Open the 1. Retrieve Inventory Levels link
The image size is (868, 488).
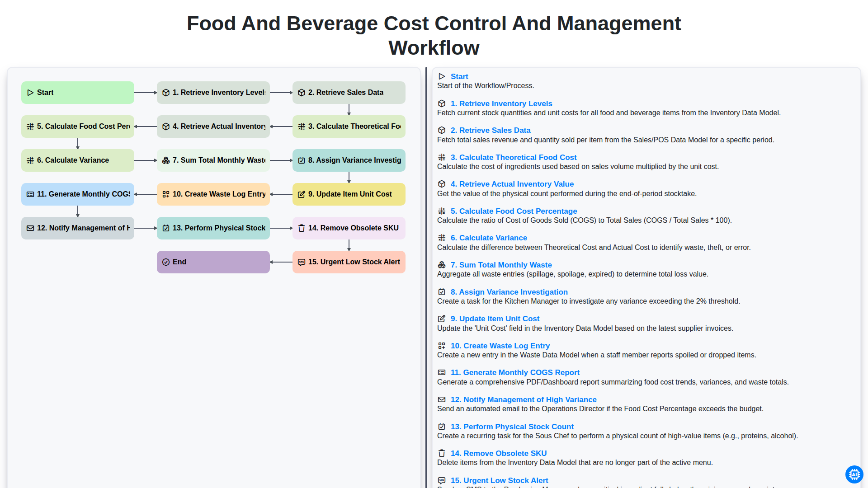click(501, 103)
